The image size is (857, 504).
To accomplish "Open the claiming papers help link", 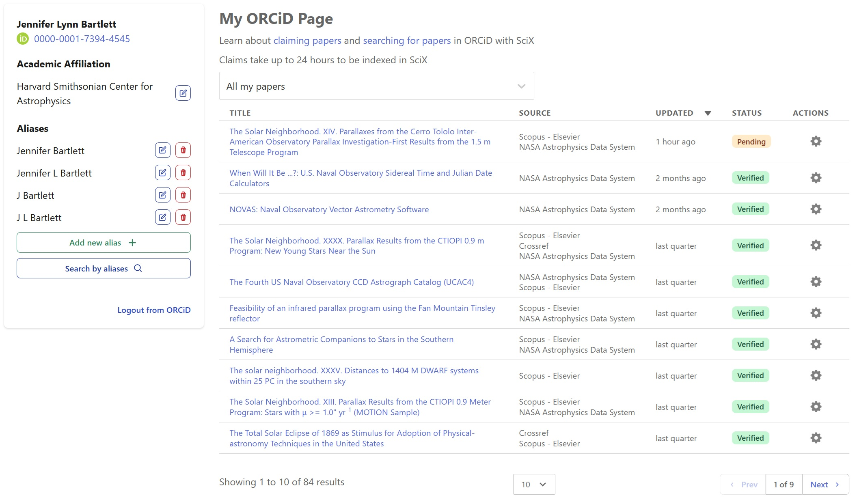I will [307, 41].
